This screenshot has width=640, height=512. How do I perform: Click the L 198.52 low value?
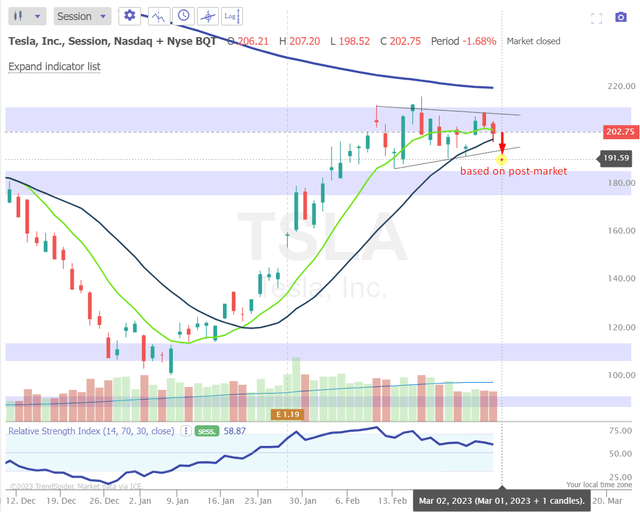coord(350,41)
